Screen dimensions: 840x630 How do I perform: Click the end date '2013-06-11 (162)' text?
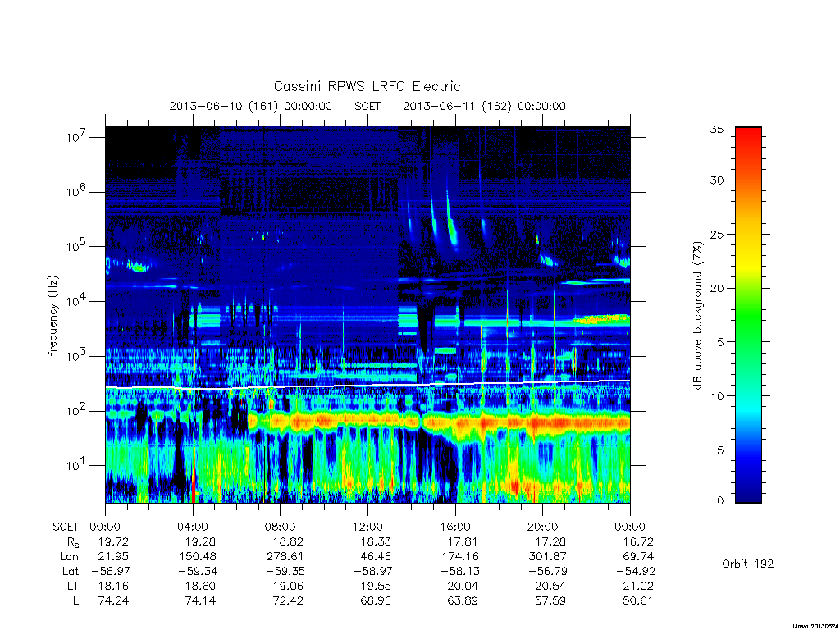pyautogui.click(x=458, y=106)
